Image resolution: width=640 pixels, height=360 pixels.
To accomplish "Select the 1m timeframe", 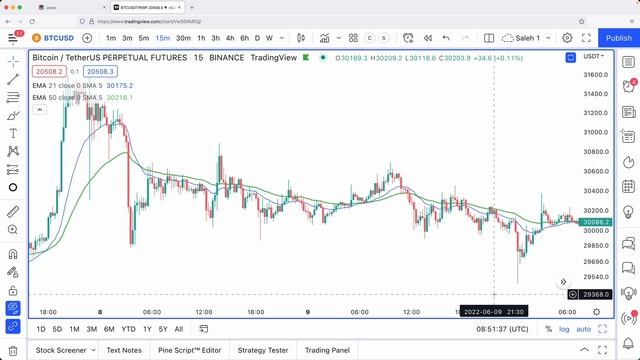I will coord(111,38).
